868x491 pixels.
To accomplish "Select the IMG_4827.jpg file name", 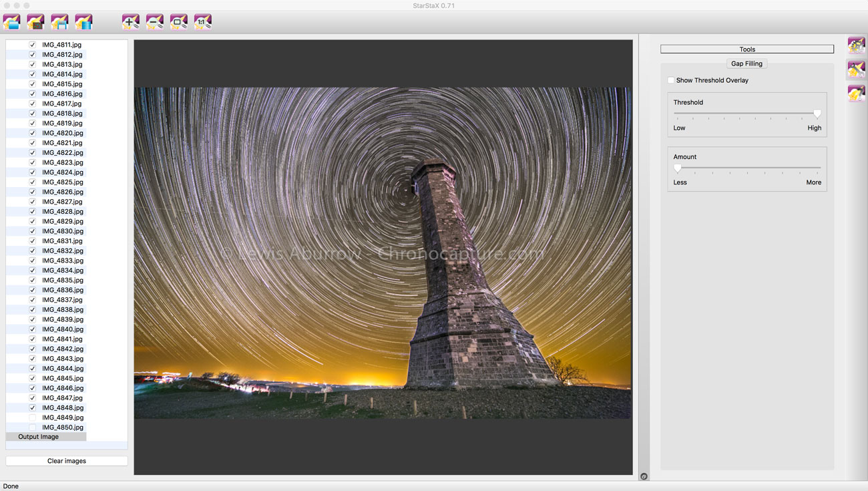I will click(x=63, y=202).
